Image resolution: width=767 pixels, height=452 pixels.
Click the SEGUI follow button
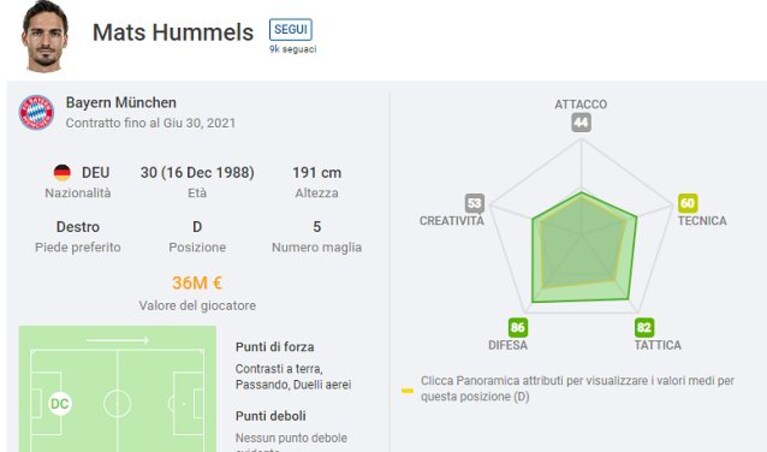click(291, 29)
